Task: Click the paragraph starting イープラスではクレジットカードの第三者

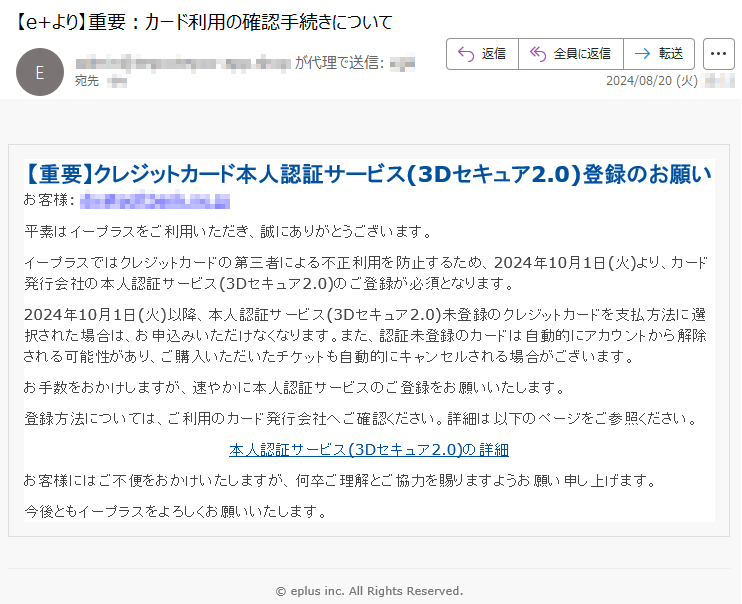Action: tap(366, 273)
